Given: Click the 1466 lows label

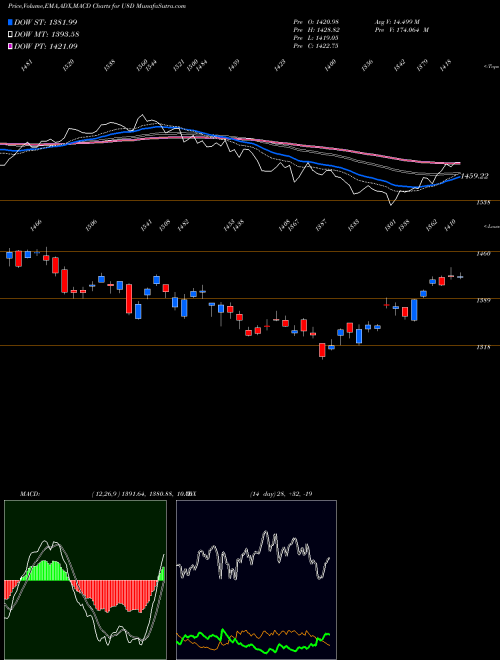Looking at the screenshot, I should [35, 225].
